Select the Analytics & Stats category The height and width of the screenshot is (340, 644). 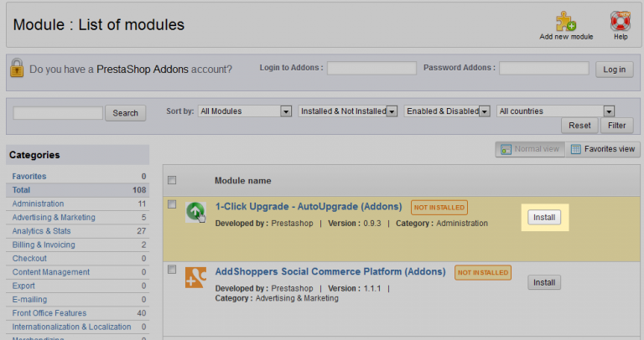pos(42,231)
